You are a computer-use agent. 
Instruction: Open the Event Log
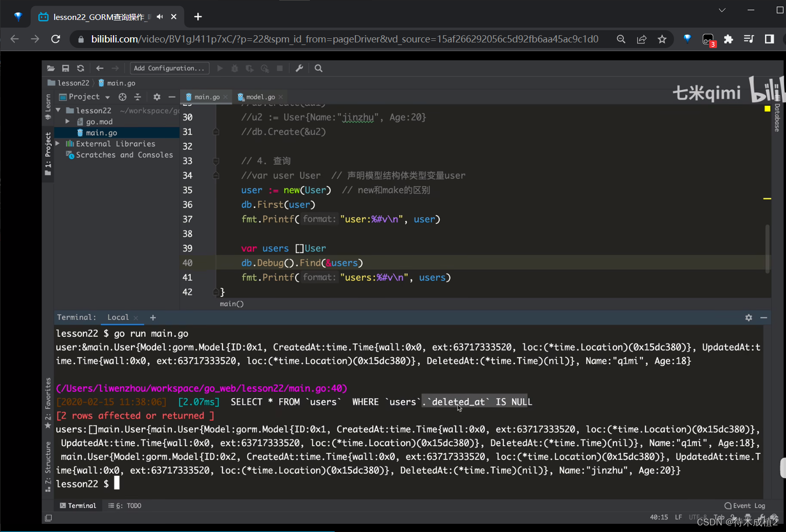(x=745, y=506)
